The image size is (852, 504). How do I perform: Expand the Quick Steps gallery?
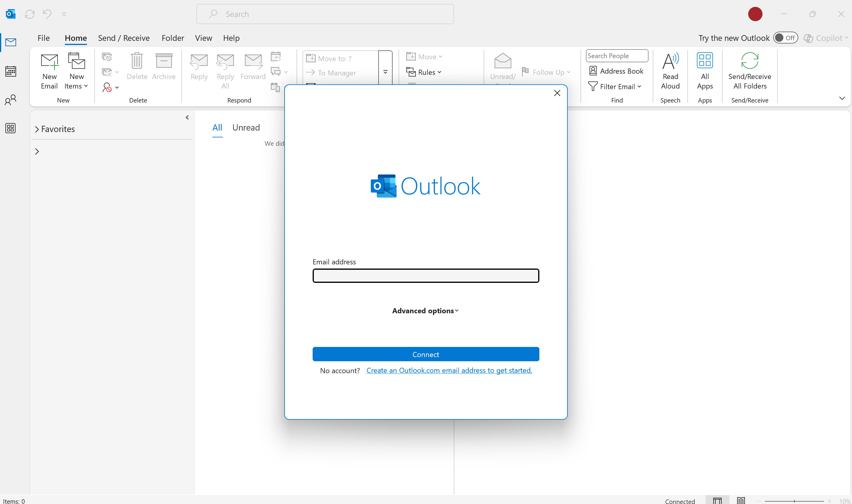(385, 72)
